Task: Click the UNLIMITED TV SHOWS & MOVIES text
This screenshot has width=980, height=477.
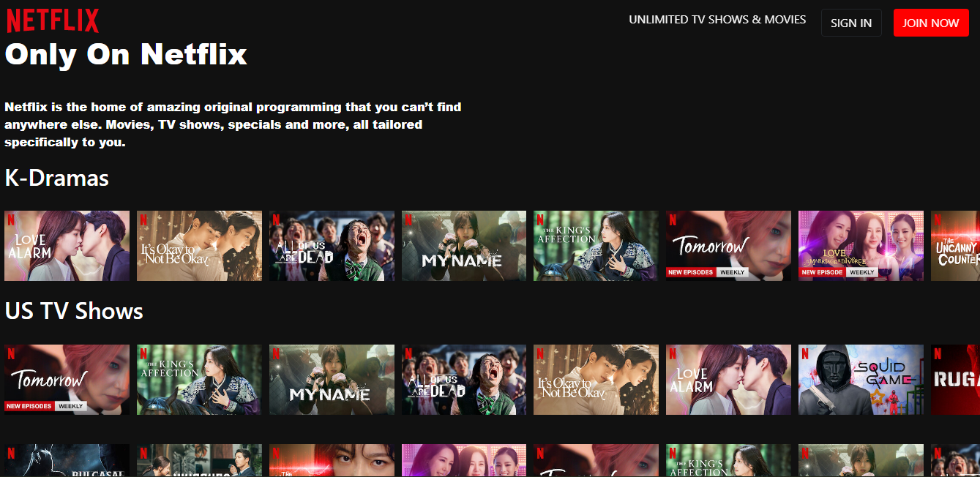Action: pos(717,20)
